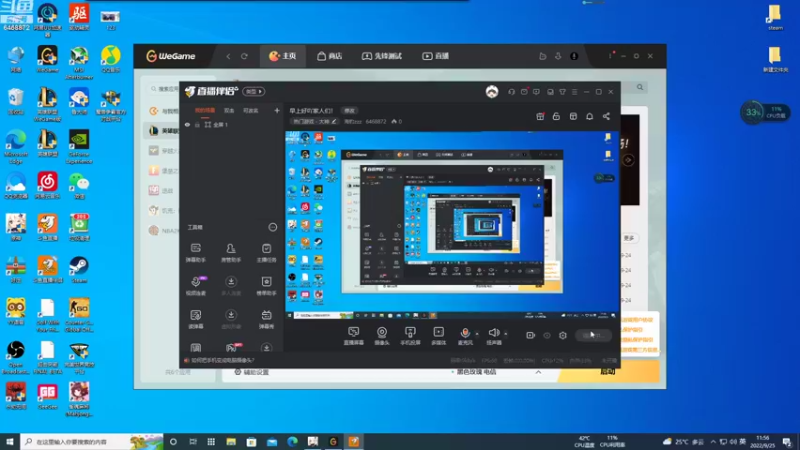Open the gift box icon above the preview
The height and width of the screenshot is (450, 800).
point(540,116)
